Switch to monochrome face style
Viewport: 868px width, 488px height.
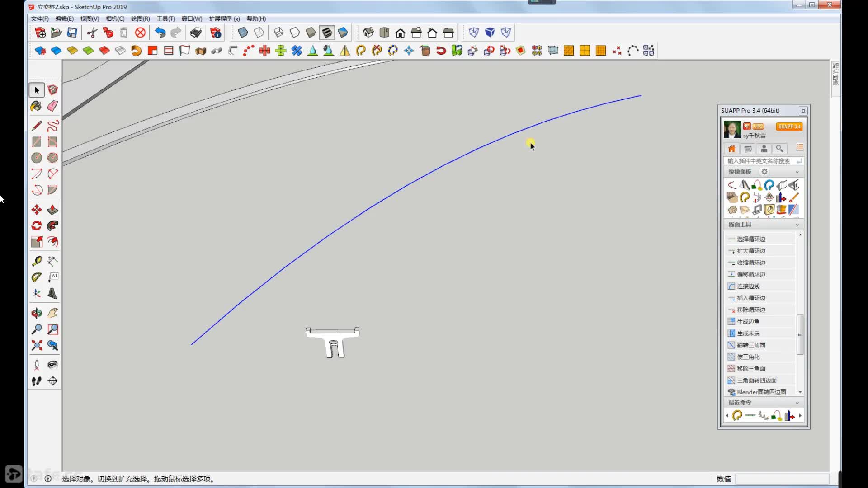tap(343, 33)
